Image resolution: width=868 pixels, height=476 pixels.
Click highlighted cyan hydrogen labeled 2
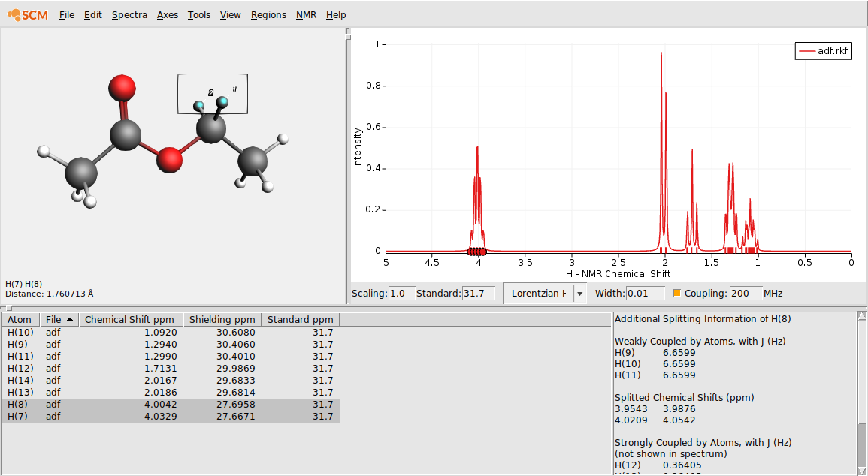[x=198, y=106]
